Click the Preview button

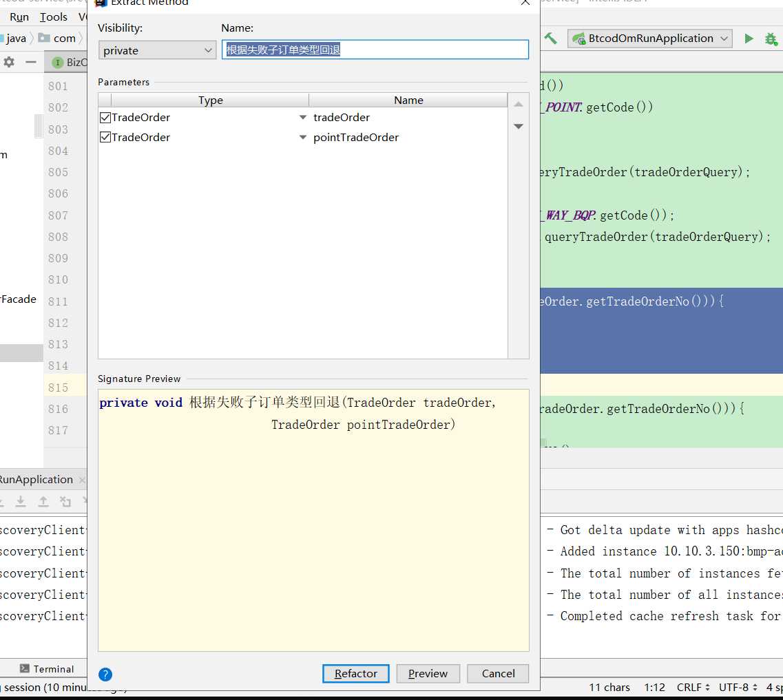tap(428, 673)
